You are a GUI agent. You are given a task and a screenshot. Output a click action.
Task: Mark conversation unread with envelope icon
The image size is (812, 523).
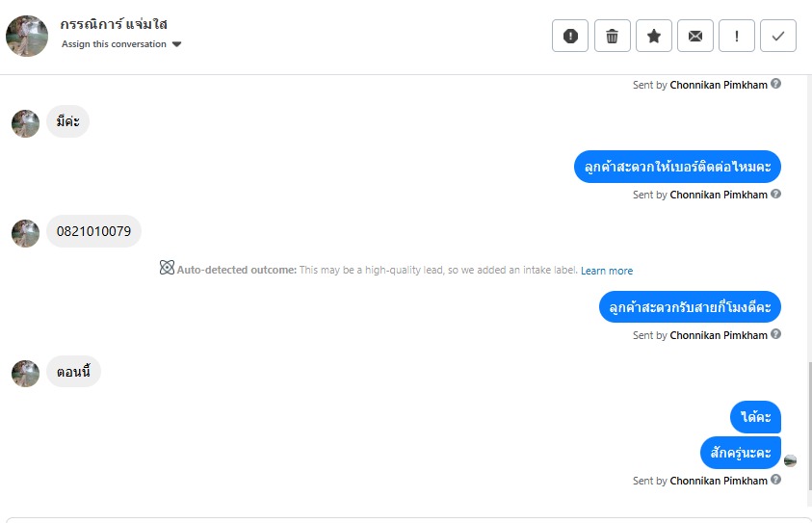click(x=695, y=36)
